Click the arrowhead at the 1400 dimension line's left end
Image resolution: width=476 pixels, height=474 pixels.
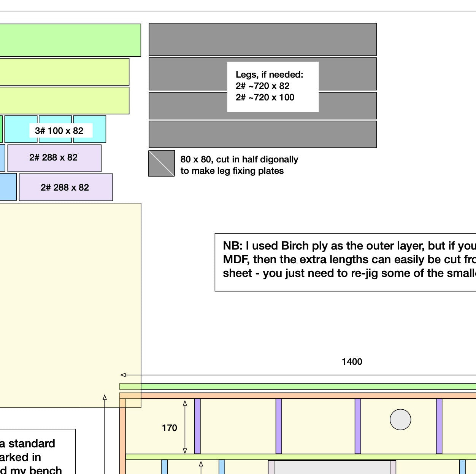pos(123,375)
